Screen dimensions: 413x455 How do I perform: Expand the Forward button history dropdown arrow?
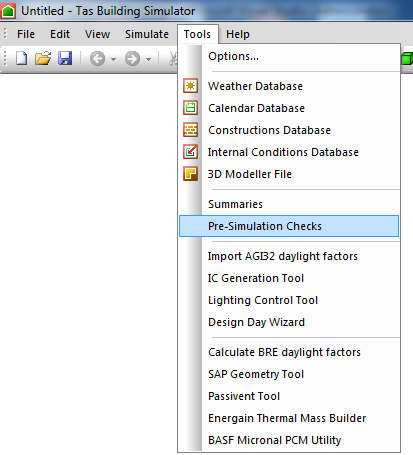tap(148, 59)
